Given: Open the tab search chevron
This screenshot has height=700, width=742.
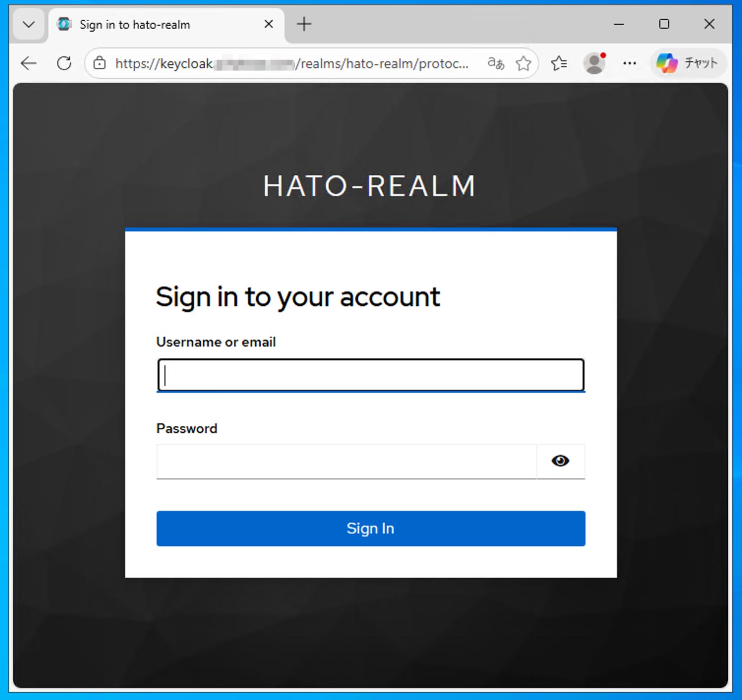Looking at the screenshot, I should [x=28, y=24].
